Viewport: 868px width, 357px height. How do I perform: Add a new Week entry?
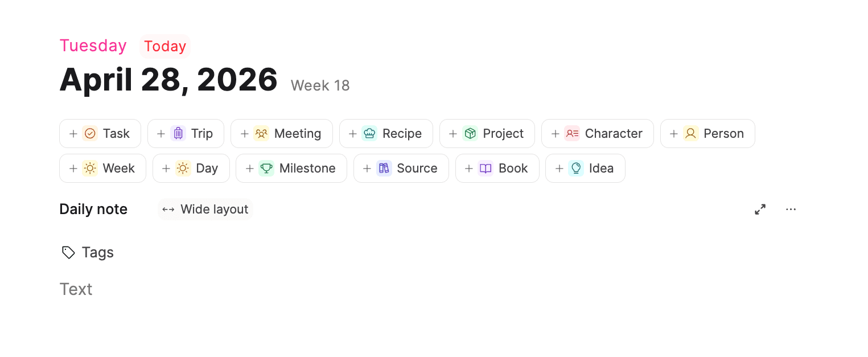pyautogui.click(x=102, y=168)
